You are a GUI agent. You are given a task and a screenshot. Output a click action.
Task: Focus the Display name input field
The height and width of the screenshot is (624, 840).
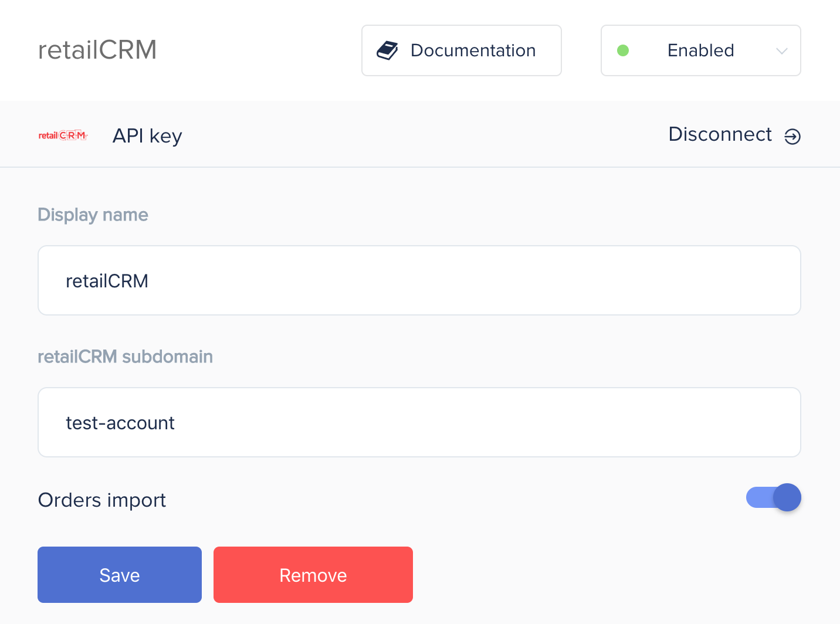pos(419,280)
